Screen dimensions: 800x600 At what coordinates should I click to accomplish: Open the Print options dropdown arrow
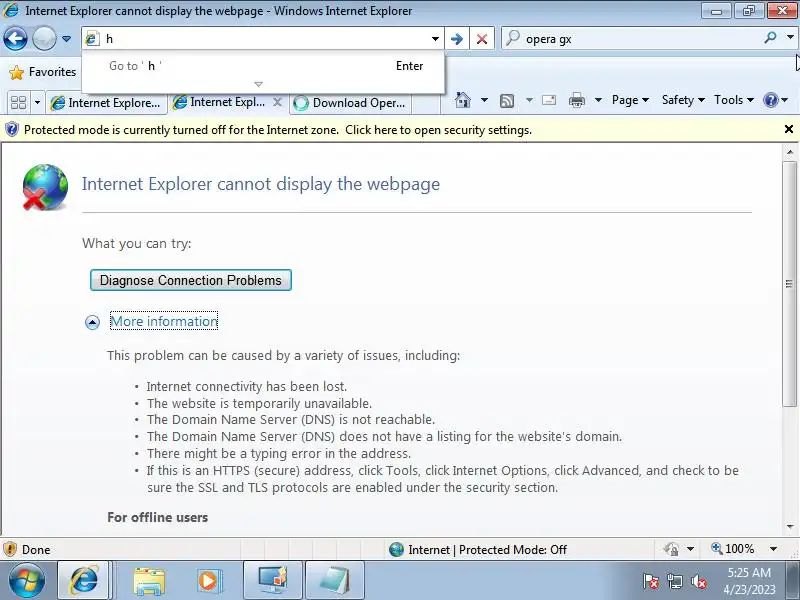[x=598, y=100]
